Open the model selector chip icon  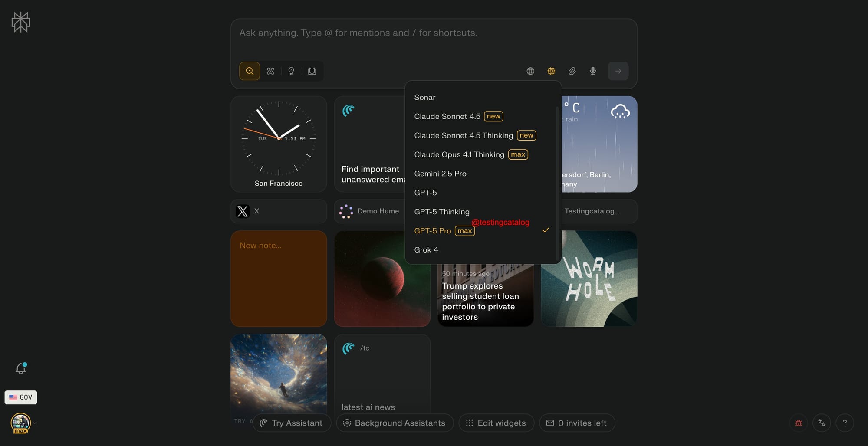[x=551, y=71]
